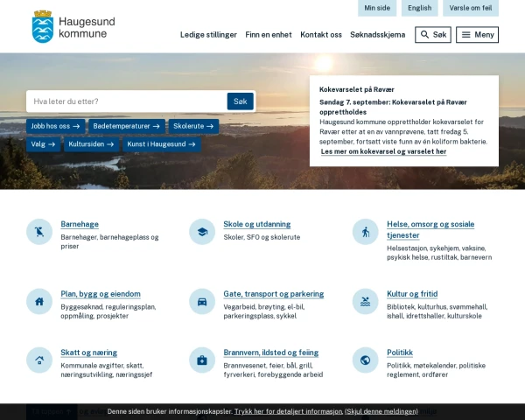Click the Kultur og fritid swimmer icon
Viewport: 525px width, 420px height.
pyautogui.click(x=365, y=301)
